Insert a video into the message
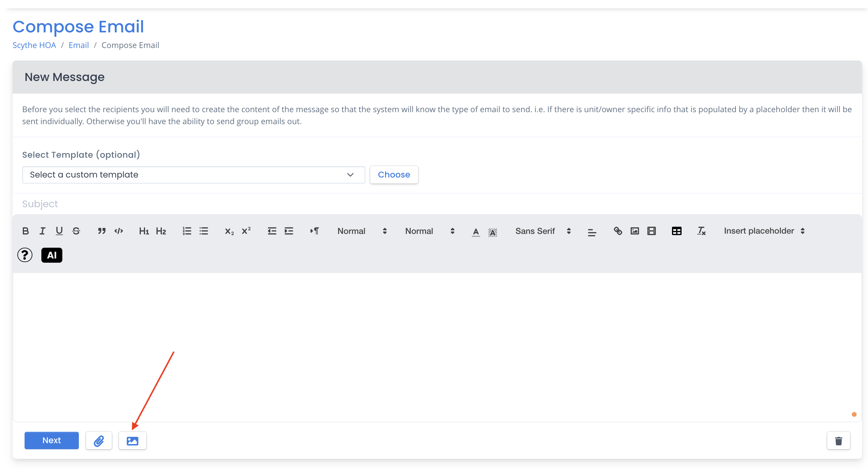The width and height of the screenshot is (868, 469). click(652, 231)
